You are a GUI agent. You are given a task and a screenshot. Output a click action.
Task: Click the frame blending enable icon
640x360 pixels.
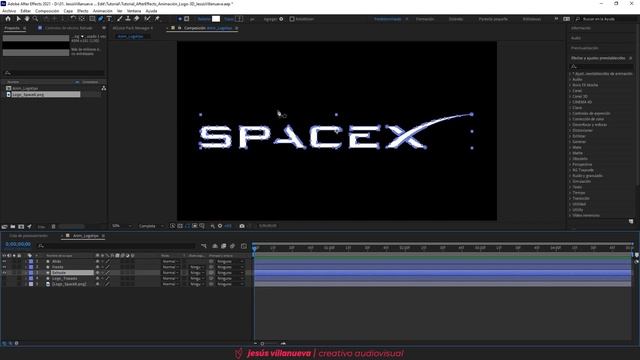224,246
